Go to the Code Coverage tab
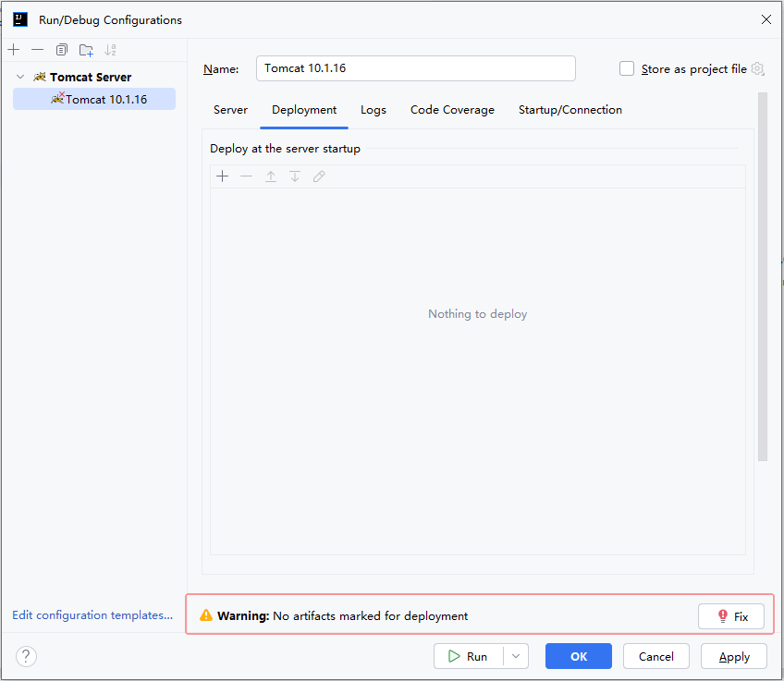Image resolution: width=784 pixels, height=681 pixels. pos(452,110)
